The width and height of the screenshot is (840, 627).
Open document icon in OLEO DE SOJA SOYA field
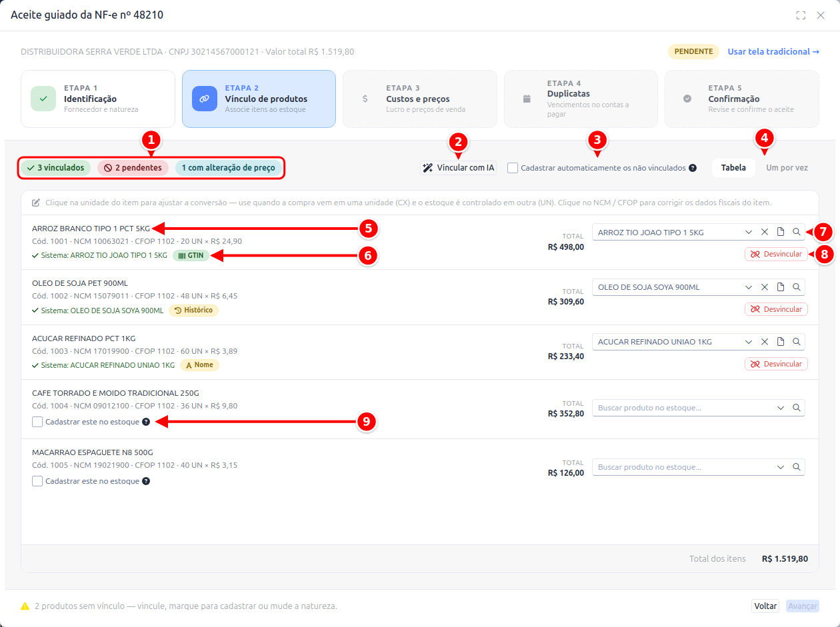(781, 287)
